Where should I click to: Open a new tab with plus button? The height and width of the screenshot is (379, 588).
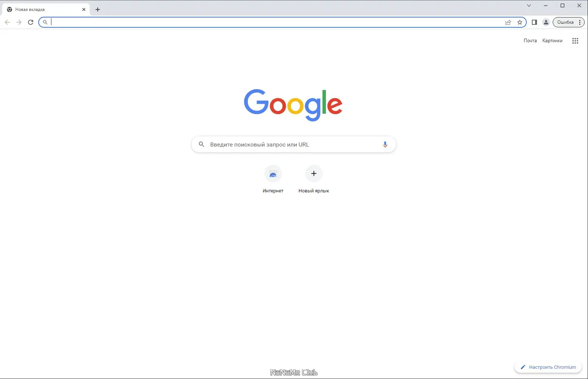[98, 9]
